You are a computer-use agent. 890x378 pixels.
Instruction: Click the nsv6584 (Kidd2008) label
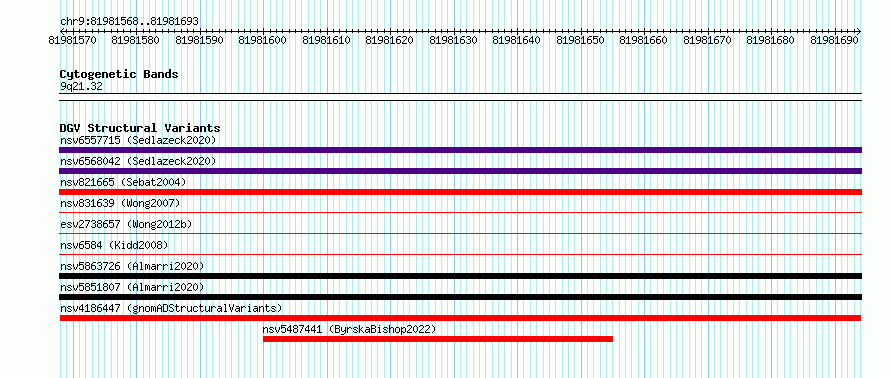click(x=114, y=245)
